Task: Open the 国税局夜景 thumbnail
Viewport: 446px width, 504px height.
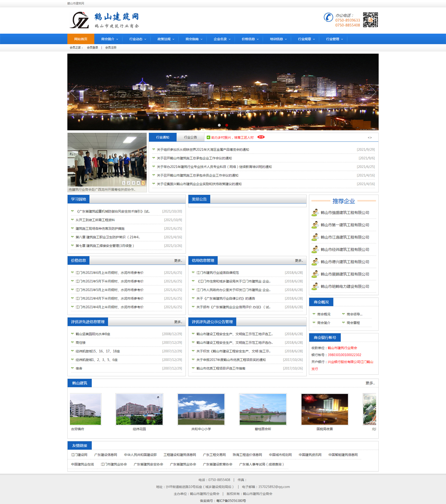Action: click(324, 409)
